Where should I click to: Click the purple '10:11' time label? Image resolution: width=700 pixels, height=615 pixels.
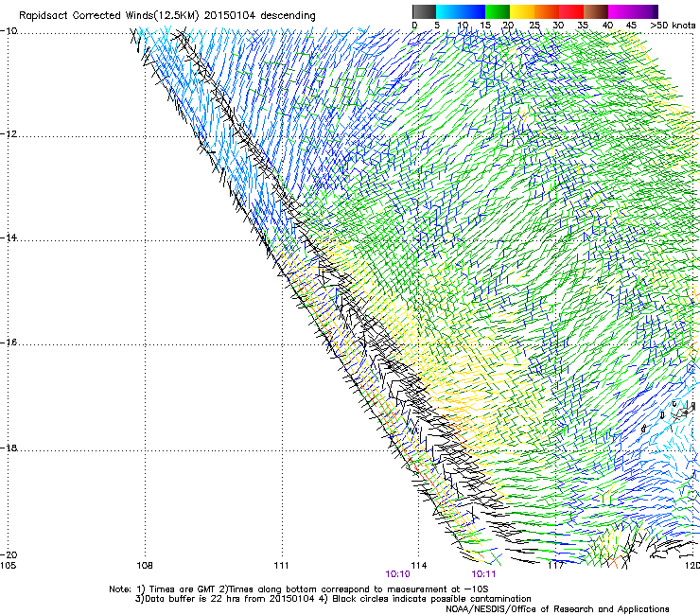point(483,574)
